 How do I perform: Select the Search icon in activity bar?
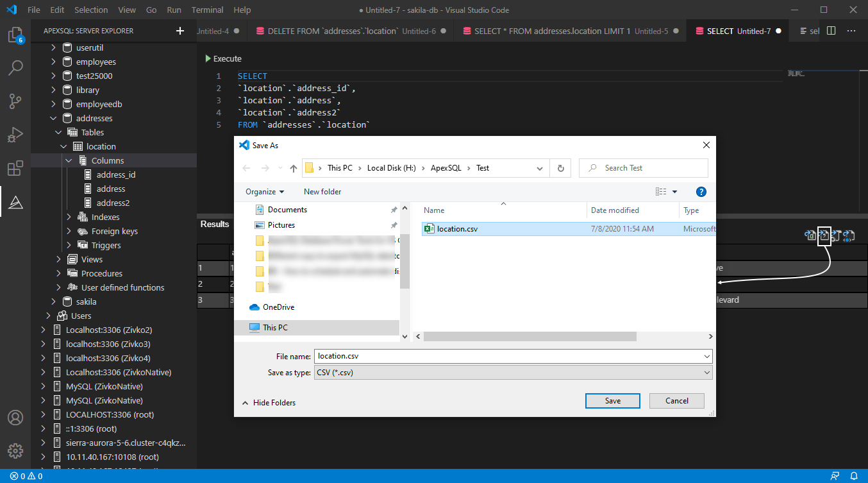click(x=15, y=67)
